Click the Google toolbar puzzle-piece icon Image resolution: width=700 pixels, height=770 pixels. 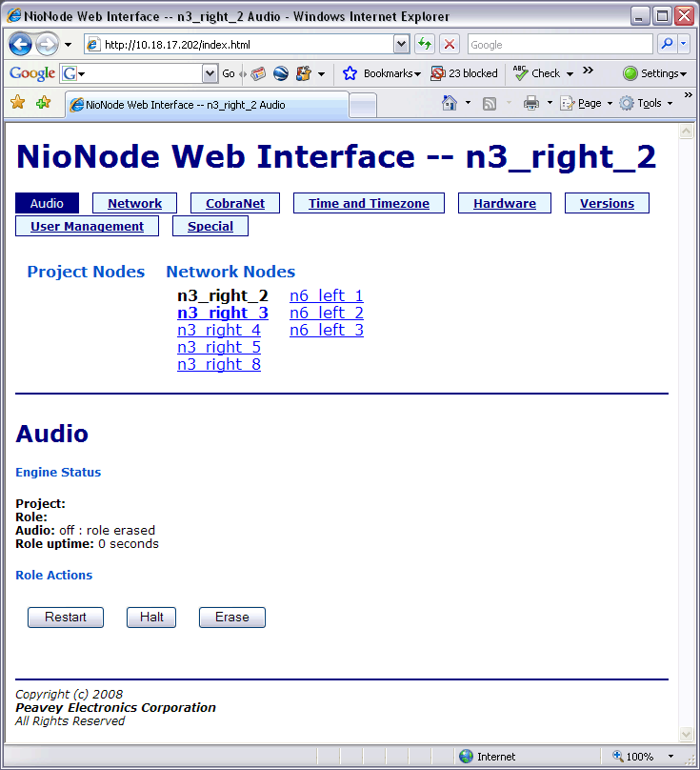click(x=304, y=73)
